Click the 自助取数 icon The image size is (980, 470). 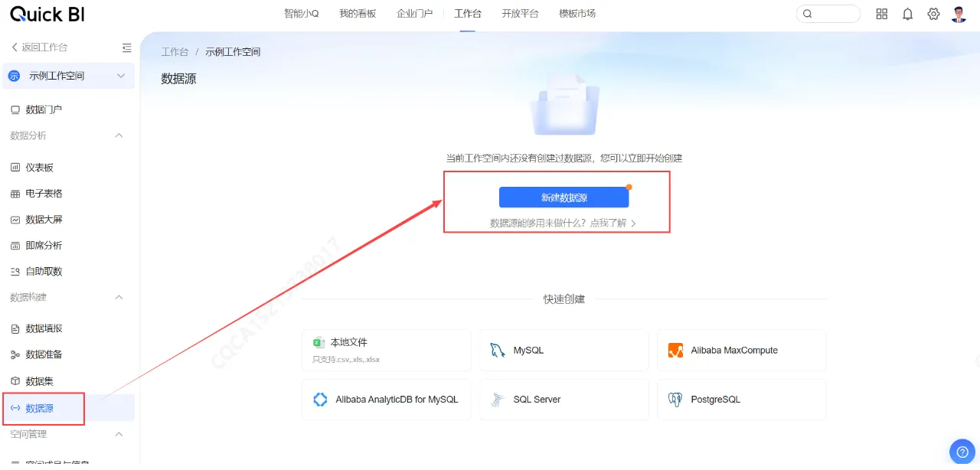[x=15, y=272]
